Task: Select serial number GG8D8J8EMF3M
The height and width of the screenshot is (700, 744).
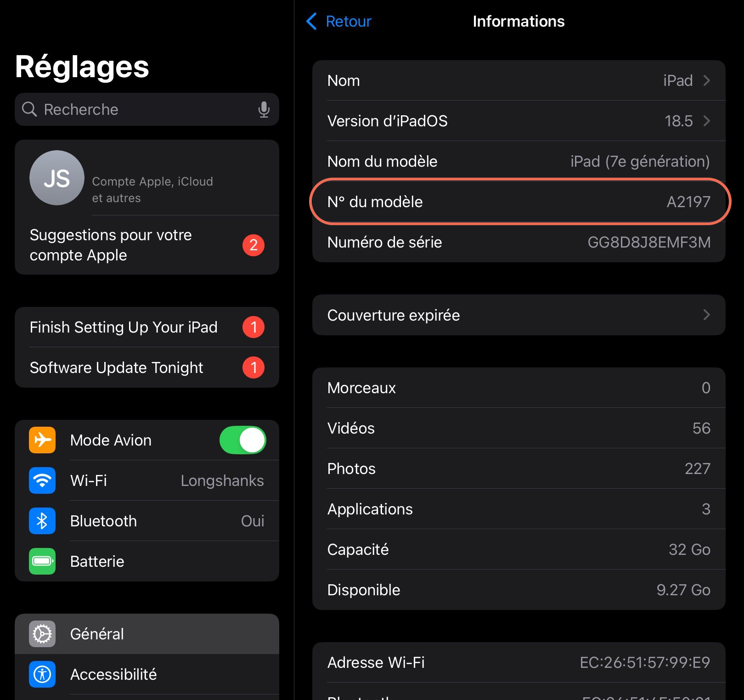Action: [649, 242]
